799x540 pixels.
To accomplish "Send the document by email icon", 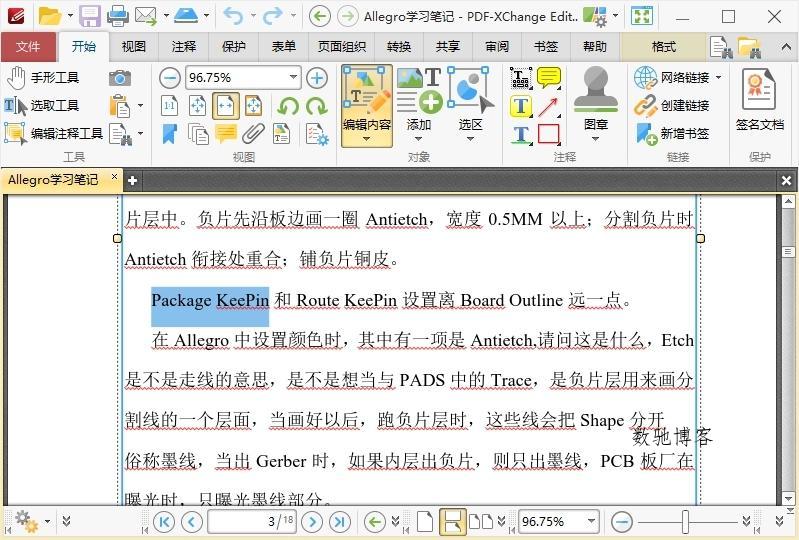I will tap(146, 16).
